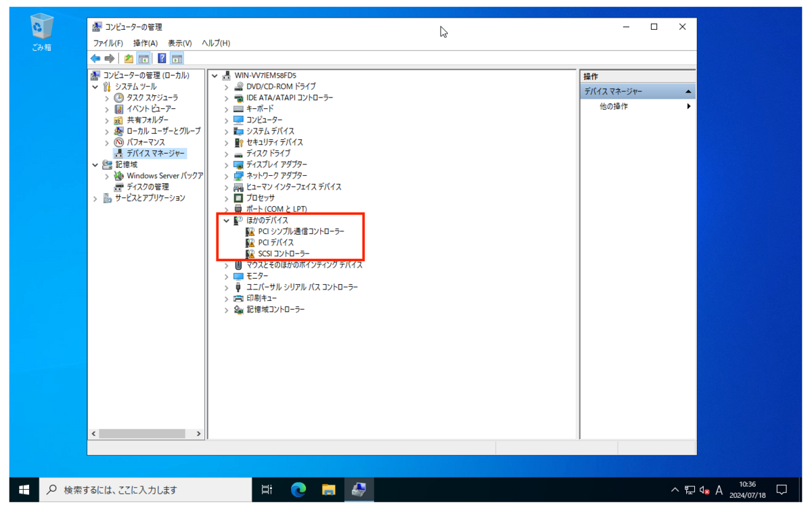Click the ヒューマン インターフェイス デバイス icon
812x512 pixels.
238,187
